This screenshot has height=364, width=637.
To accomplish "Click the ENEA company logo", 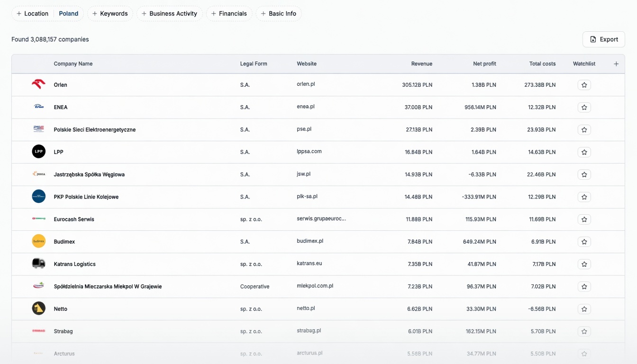I will (38, 107).
